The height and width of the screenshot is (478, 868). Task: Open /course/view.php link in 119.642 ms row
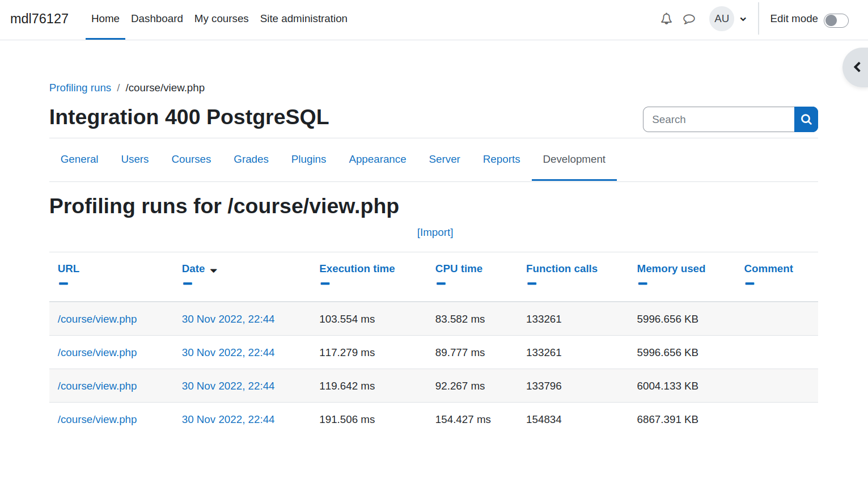pos(98,386)
